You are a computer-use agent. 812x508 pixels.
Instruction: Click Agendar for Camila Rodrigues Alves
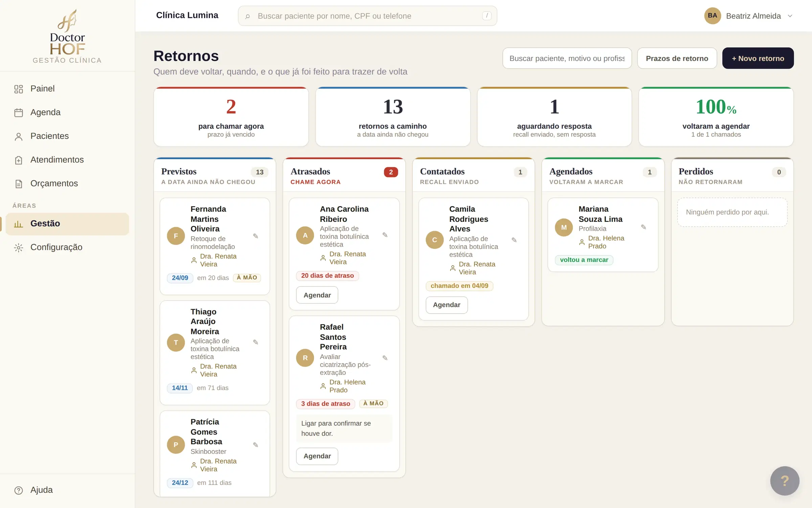pyautogui.click(x=447, y=305)
